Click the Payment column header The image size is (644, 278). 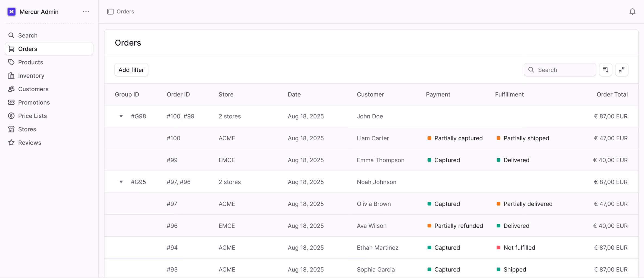pos(438,94)
